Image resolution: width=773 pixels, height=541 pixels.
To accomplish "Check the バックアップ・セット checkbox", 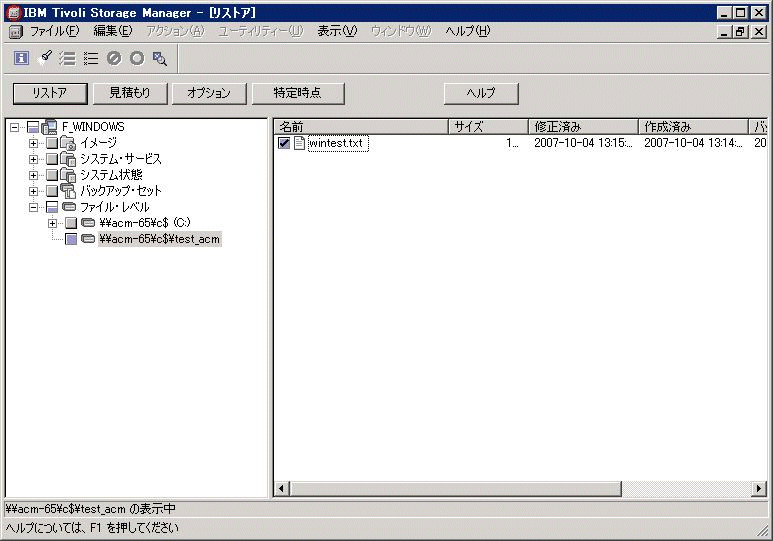I will click(x=52, y=191).
